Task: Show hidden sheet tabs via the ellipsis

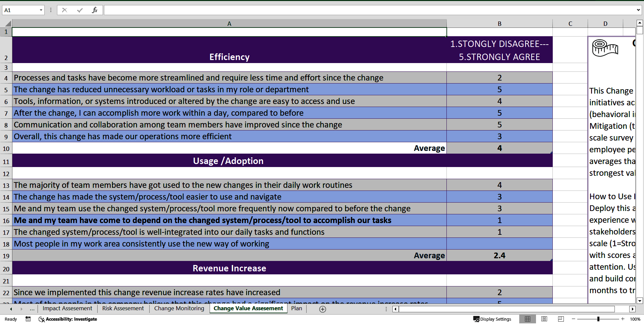Action: 32,309
